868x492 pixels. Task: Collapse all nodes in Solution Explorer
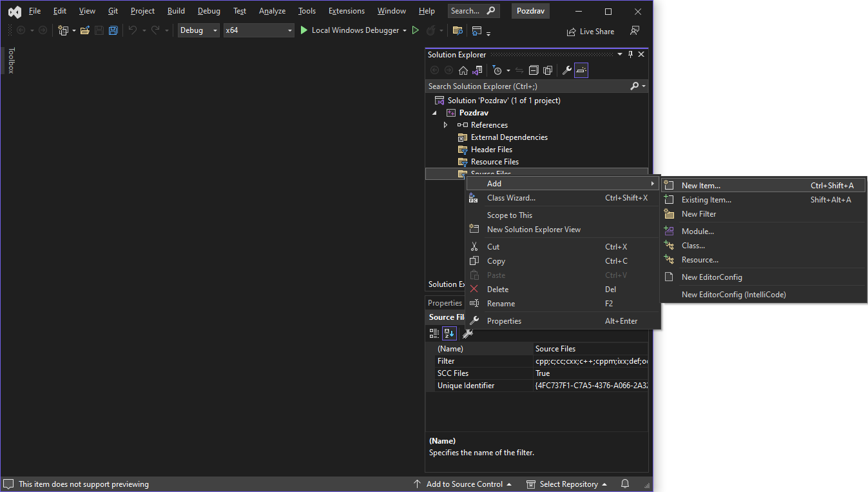click(x=534, y=70)
